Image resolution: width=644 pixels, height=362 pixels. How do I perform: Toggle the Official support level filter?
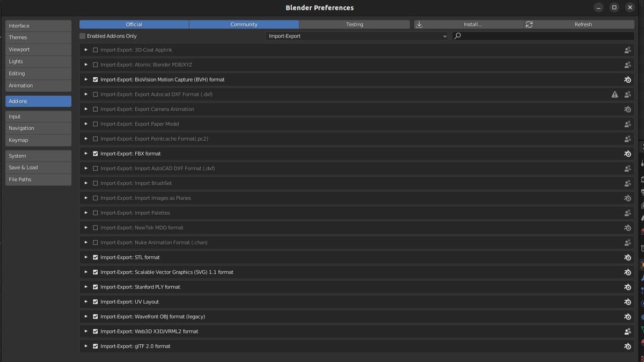[134, 25]
